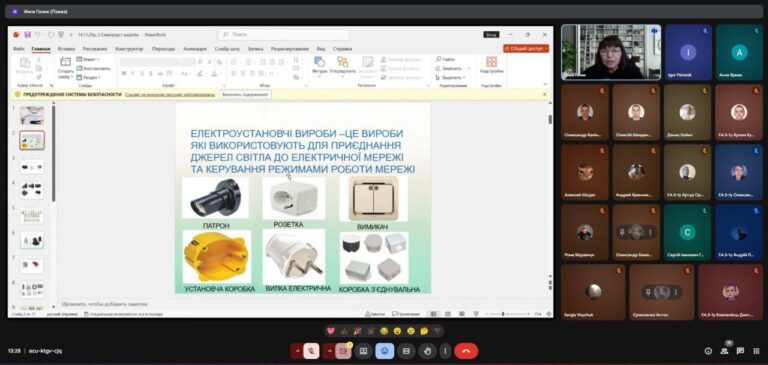The width and height of the screenshot is (768, 365).
Task: Send the clapping hands reaction
Action: pos(371,331)
